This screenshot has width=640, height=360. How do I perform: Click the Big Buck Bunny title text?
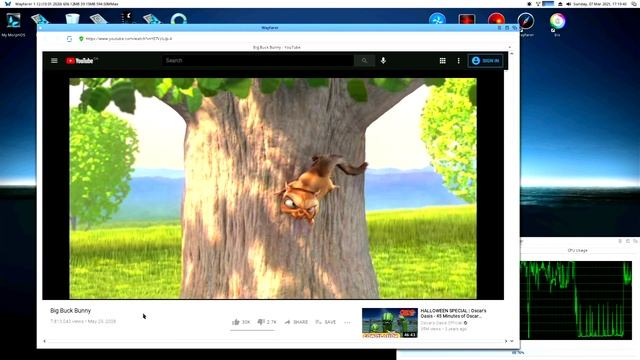(x=71, y=311)
